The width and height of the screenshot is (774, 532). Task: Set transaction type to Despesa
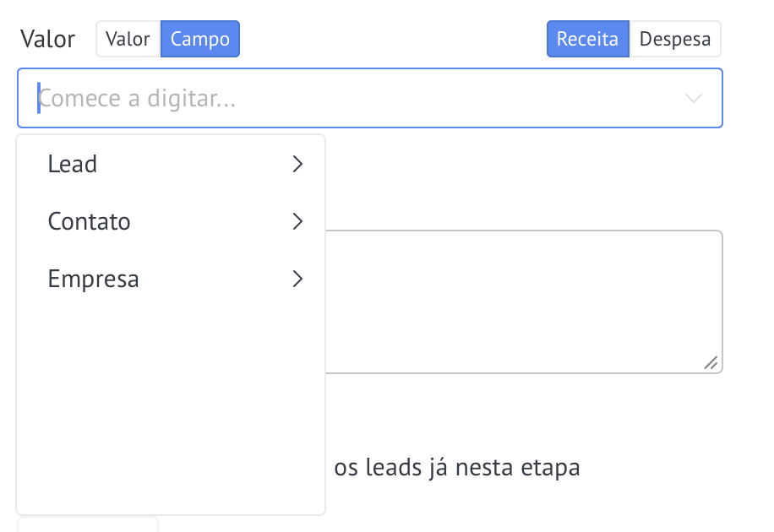(x=675, y=39)
